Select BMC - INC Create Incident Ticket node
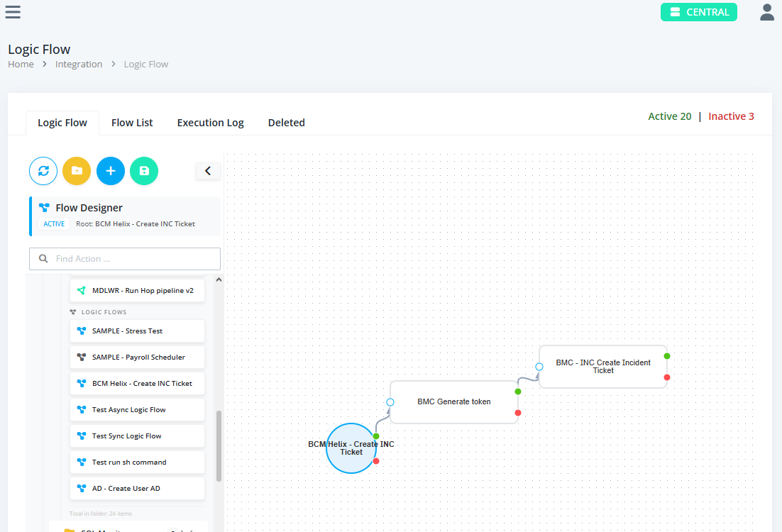 [x=603, y=367]
